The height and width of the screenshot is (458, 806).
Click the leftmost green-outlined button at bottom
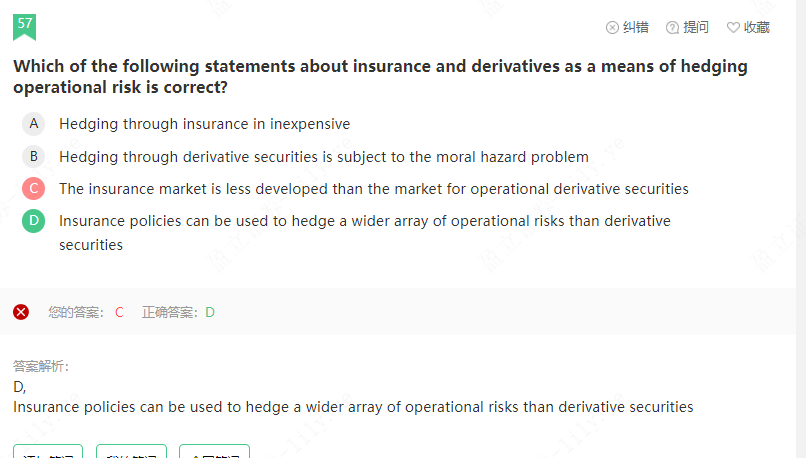point(48,452)
